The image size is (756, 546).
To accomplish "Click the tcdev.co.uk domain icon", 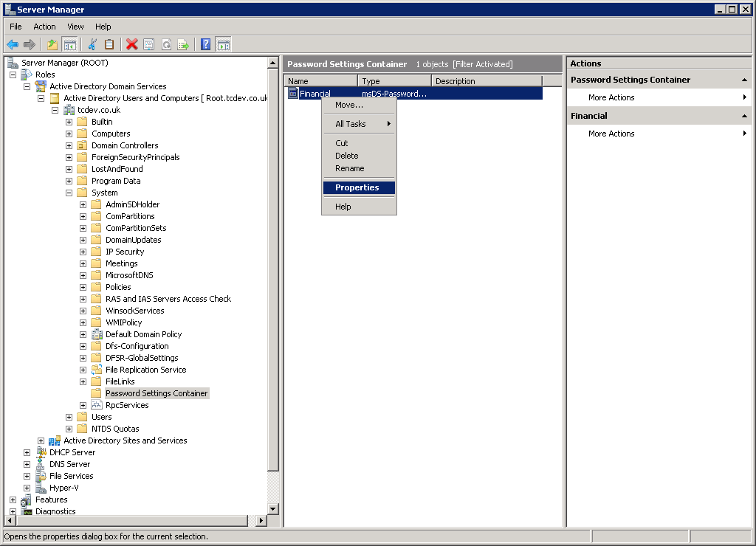I will point(69,110).
